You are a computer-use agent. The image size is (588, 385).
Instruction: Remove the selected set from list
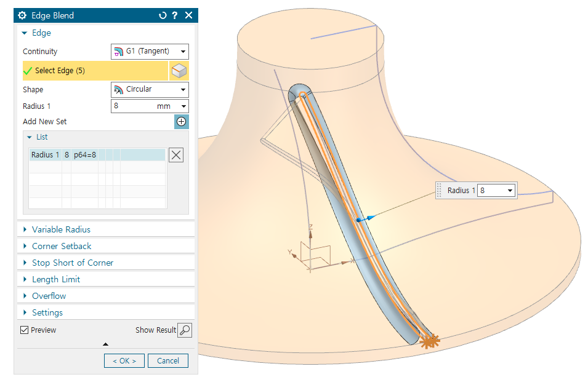pos(176,155)
